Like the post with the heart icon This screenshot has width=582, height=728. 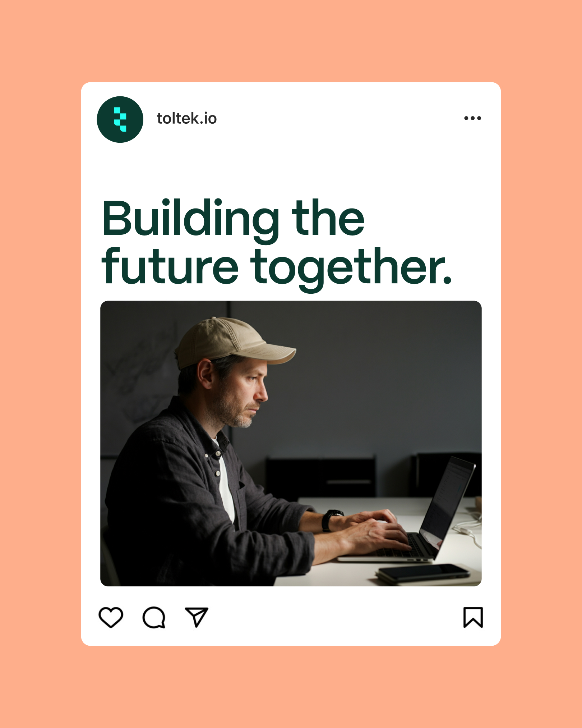(x=111, y=617)
